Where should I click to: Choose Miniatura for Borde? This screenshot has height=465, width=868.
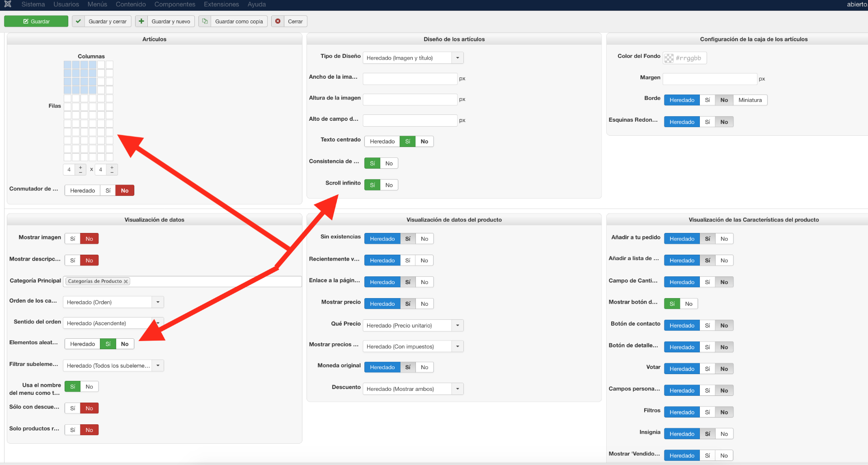750,100
